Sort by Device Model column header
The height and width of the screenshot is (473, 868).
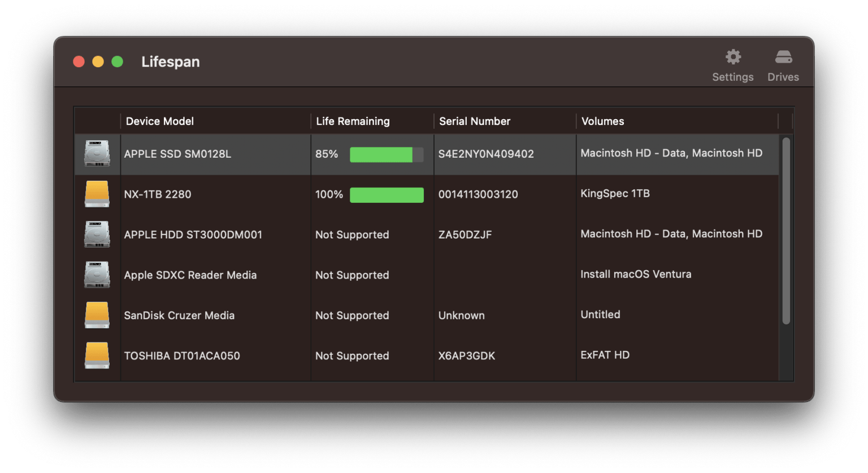tap(160, 121)
